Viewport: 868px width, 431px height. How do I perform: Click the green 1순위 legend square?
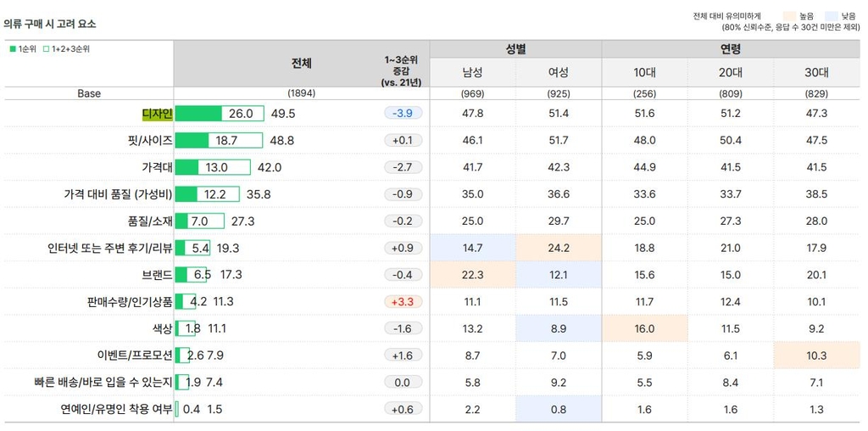tap(11, 49)
